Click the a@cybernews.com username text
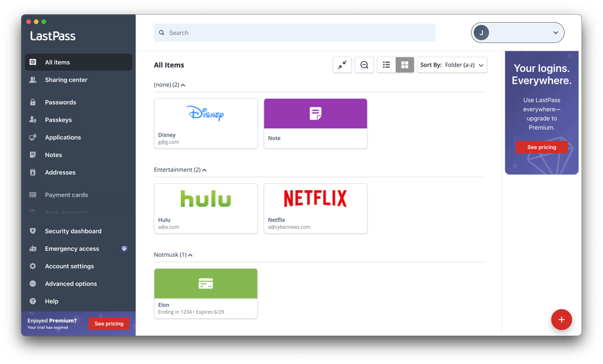Image resolution: width=603 pixels, height=364 pixels. [289, 227]
